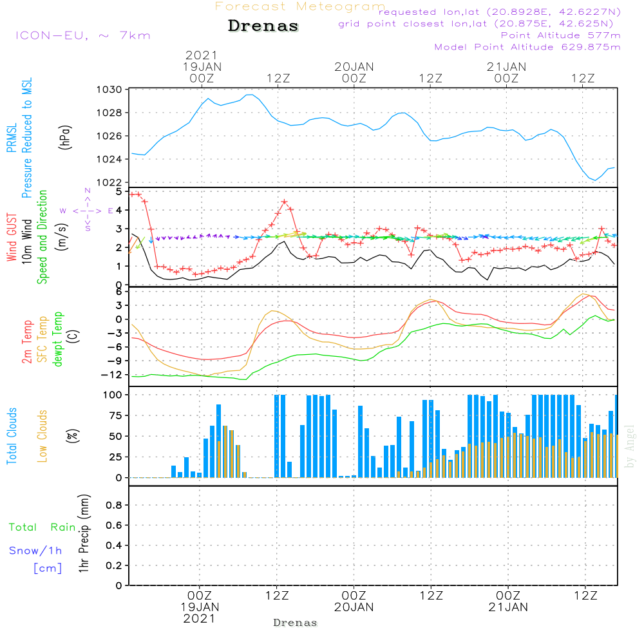Image resolution: width=644 pixels, height=644 pixels.
Task: Click the grid point closest lon,lat line
Action: click(476, 24)
